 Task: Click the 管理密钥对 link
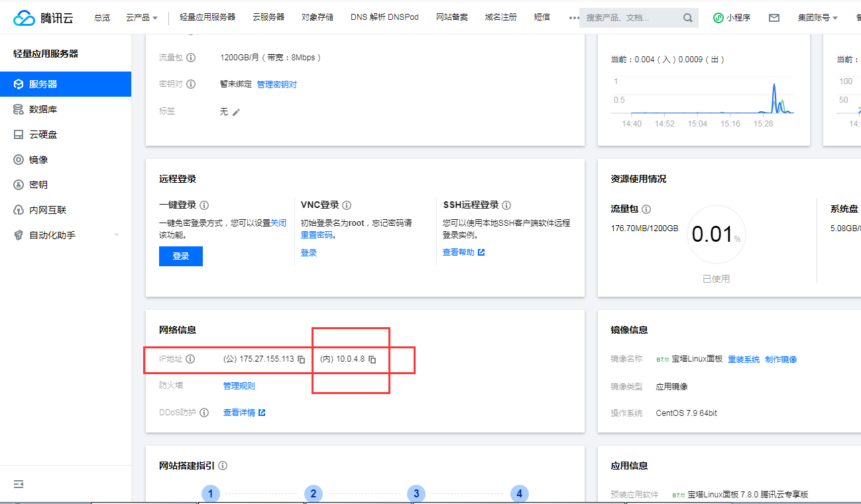(x=277, y=84)
